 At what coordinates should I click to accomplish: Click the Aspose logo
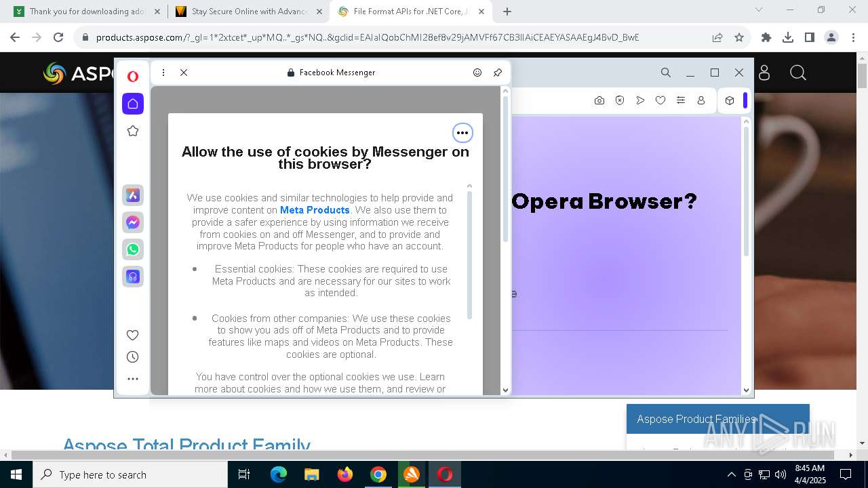pyautogui.click(x=78, y=73)
